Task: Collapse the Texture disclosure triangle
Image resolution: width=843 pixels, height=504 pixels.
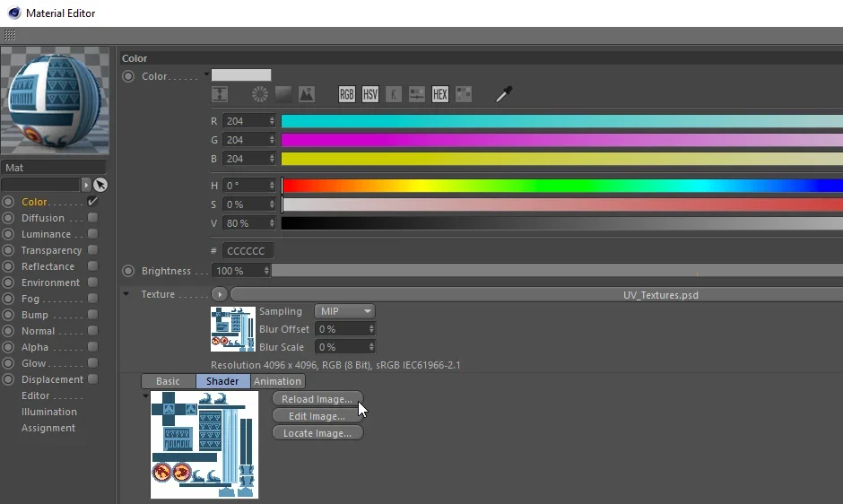Action: tap(126, 293)
